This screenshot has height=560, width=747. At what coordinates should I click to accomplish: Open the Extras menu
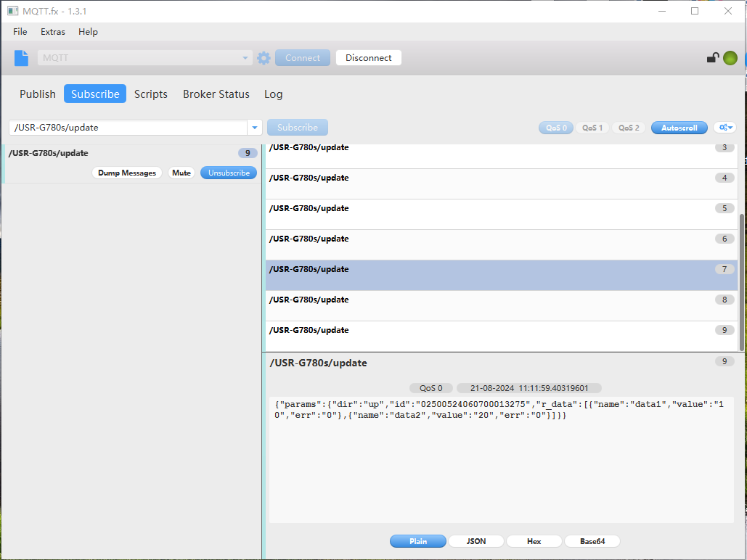[53, 32]
